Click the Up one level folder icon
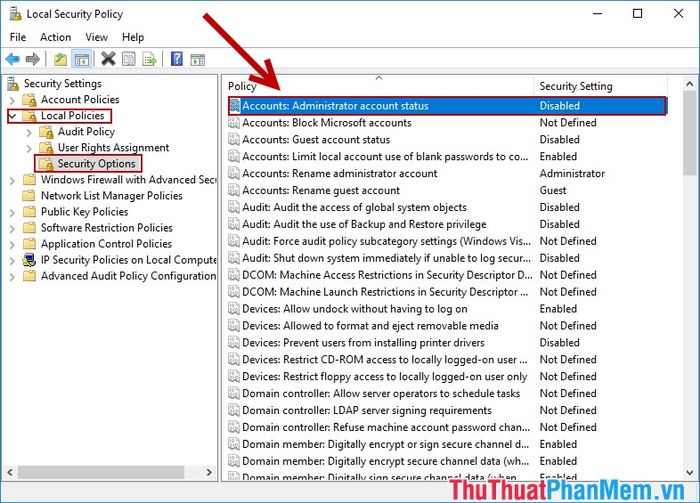Viewport: 700px width, 503px height. [x=62, y=59]
